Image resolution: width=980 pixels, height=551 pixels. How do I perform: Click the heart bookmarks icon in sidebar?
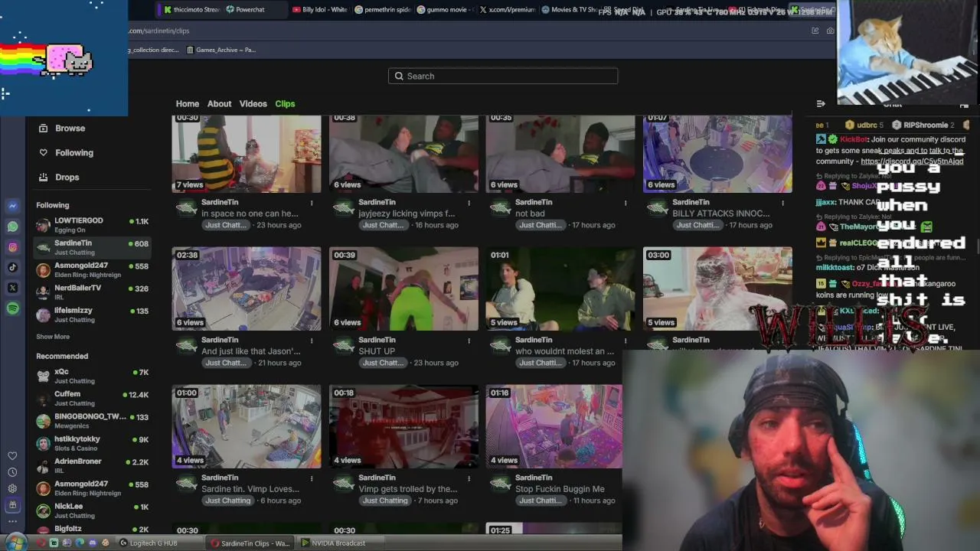pos(12,456)
